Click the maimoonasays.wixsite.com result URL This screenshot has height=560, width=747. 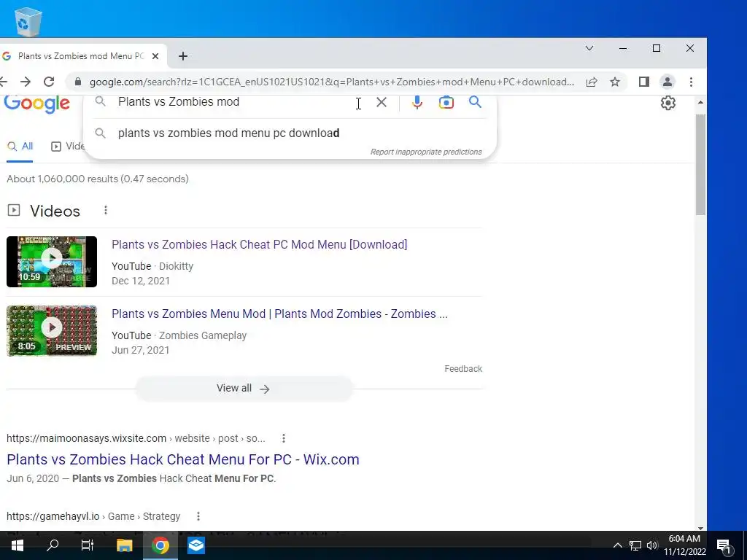tap(136, 438)
